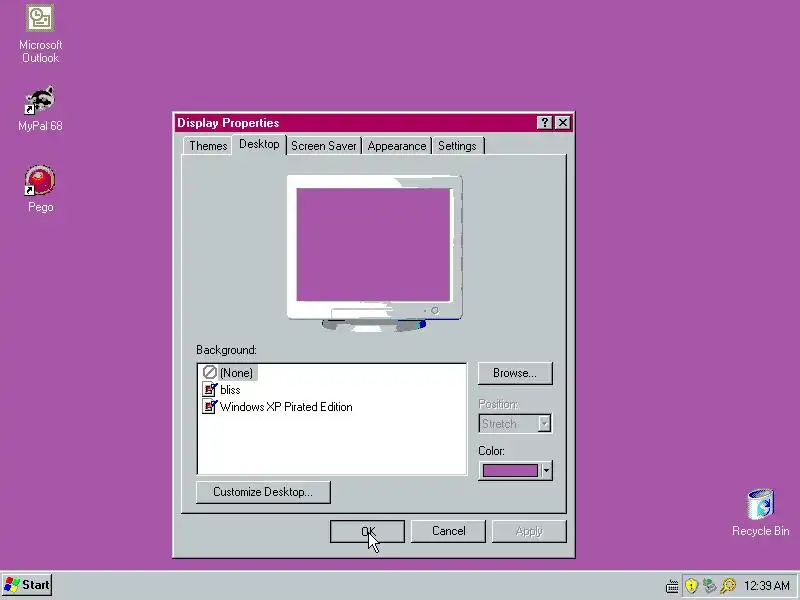800x600 pixels.
Task: Click the on-screen keyboard tray icon
Action: click(x=672, y=586)
